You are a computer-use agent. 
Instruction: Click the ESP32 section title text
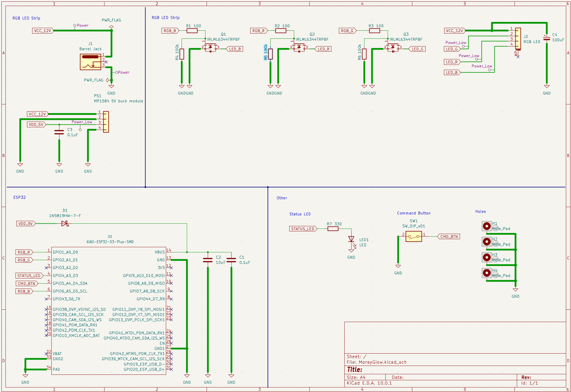tap(20, 197)
